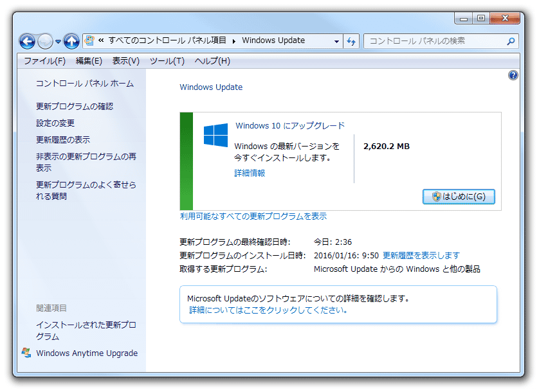Click 利用可能なすべての更新プログラムを表示
Viewport: 539px width, 392px height.
pos(253,216)
